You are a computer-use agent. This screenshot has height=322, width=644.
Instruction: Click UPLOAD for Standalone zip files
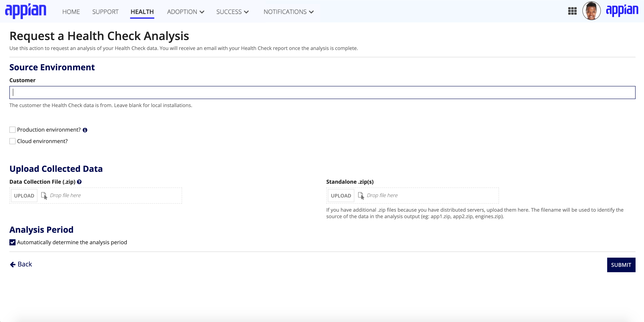(341, 196)
